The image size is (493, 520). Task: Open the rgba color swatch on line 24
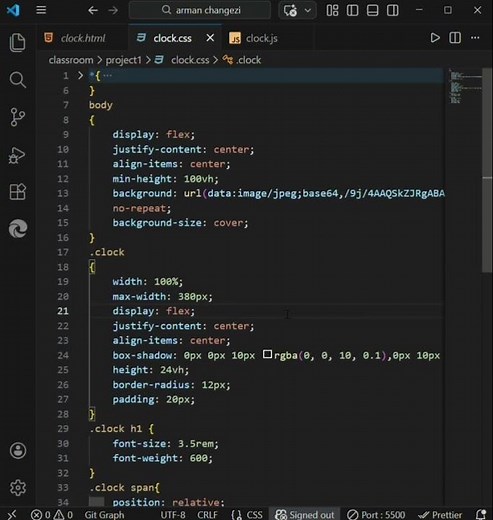click(x=267, y=354)
